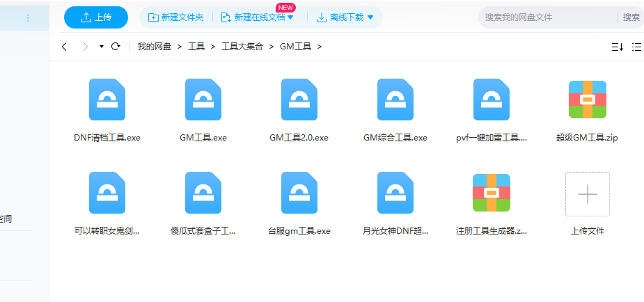The width and height of the screenshot is (644, 302).
Task: Refresh the file list
Action: pyautogui.click(x=116, y=47)
